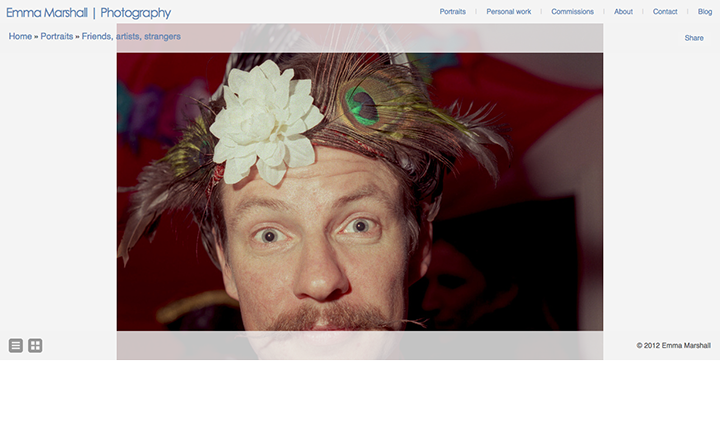The height and width of the screenshot is (437, 720).
Task: Click the Portraits breadcrumb link
Action: tap(56, 36)
